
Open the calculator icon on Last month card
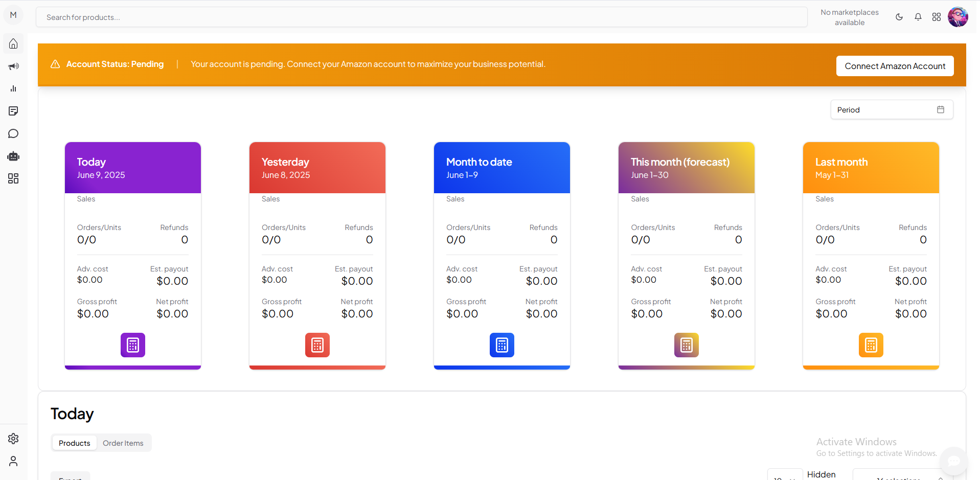coord(871,345)
